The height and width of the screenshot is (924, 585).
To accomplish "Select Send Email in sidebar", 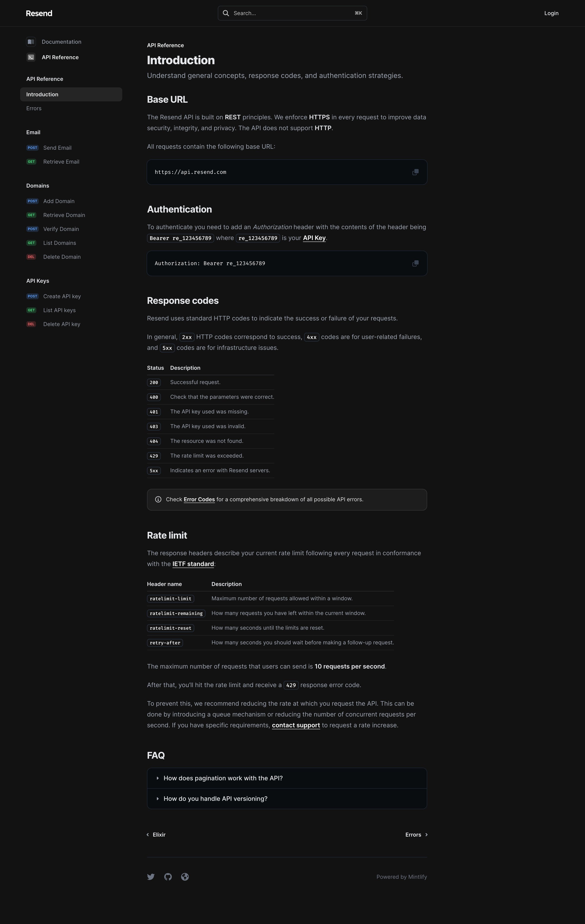I will 57,148.
